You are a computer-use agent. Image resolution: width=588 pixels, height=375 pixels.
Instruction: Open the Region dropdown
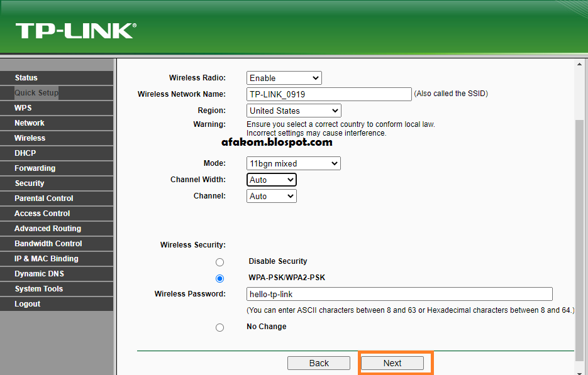[293, 110]
